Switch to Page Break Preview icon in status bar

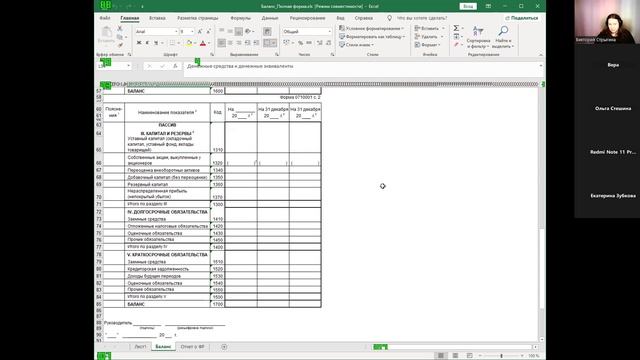(469, 356)
